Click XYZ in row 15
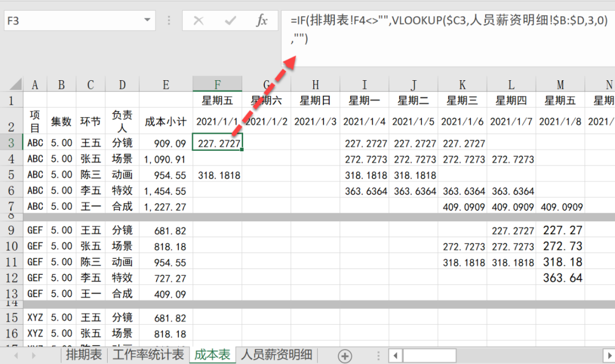615x364 pixels. [35, 317]
